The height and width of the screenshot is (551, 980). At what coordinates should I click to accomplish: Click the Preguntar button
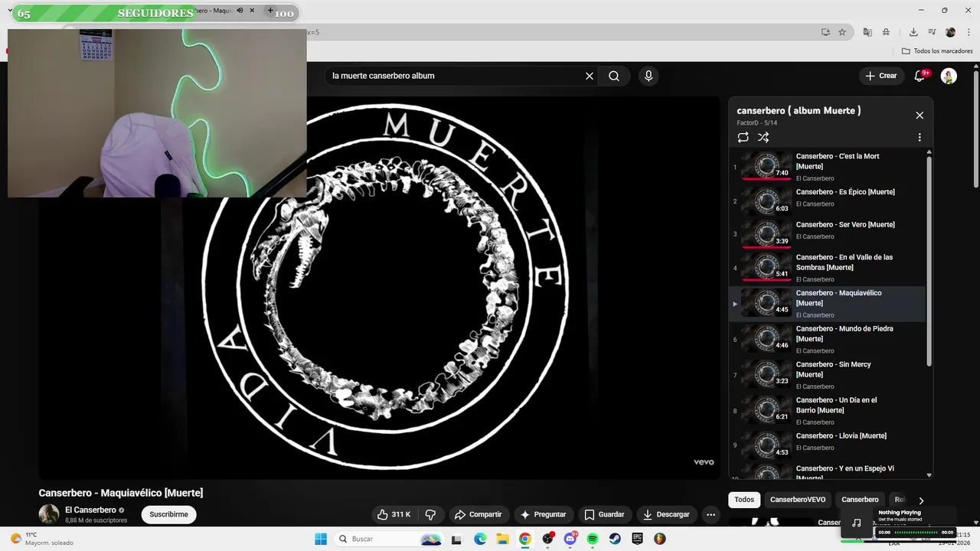544,514
